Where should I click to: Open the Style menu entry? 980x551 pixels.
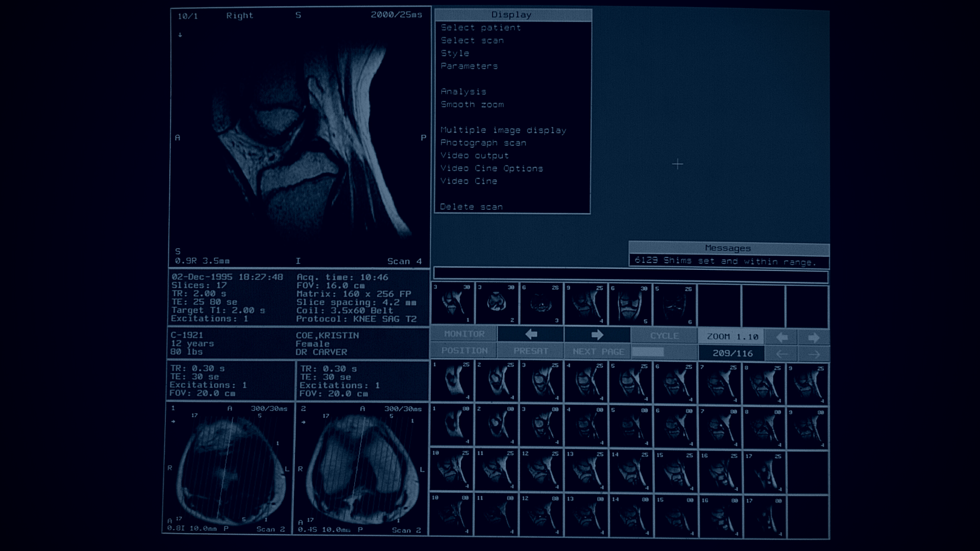[x=455, y=53]
